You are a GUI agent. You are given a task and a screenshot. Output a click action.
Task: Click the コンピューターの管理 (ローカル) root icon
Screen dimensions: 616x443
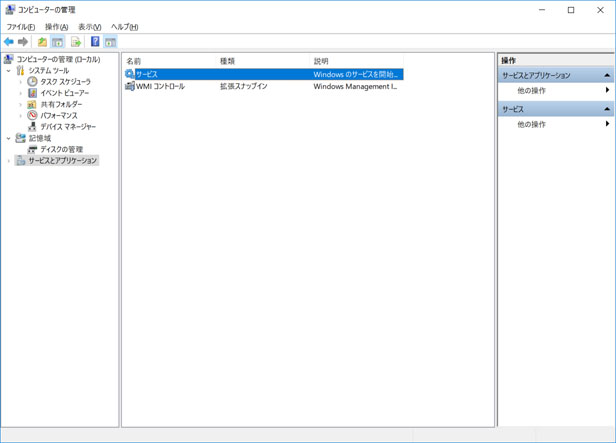click(8, 59)
